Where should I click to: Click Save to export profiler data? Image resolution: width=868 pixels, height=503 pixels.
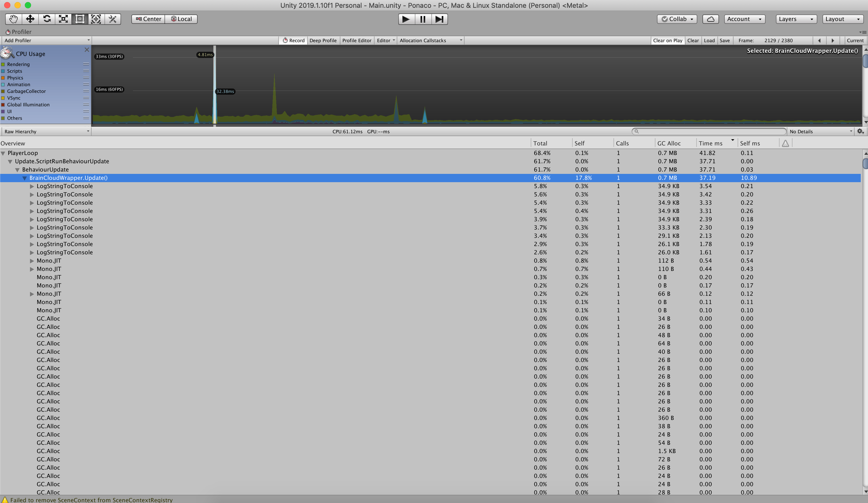[x=725, y=40]
